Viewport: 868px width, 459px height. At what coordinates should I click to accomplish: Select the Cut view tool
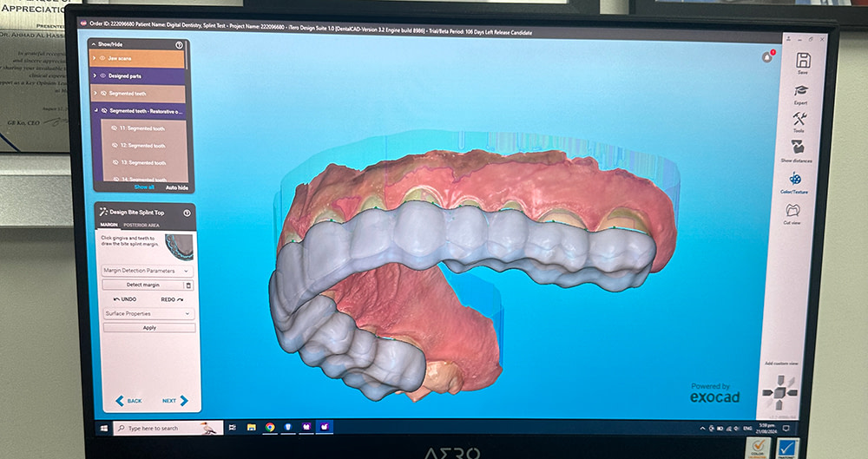coord(792,210)
